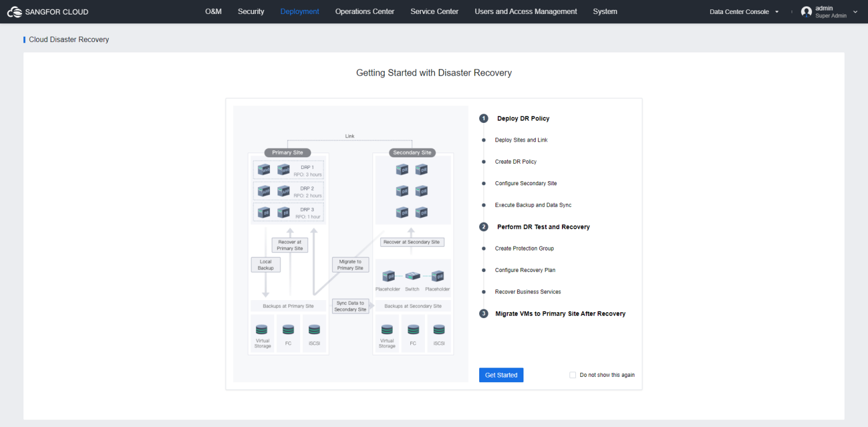Click 'Sync Data to Secondary Site' box
This screenshot has height=427, width=868.
[x=350, y=306]
